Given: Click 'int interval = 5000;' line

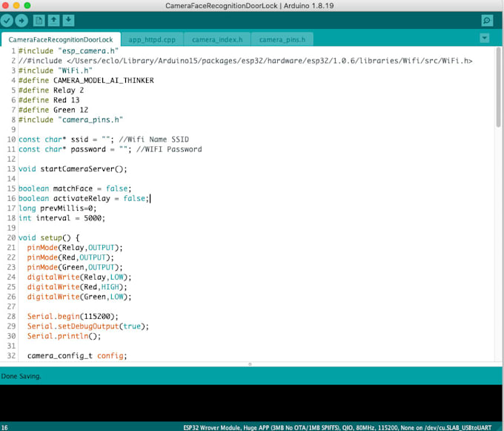Looking at the screenshot, I should point(62,218).
